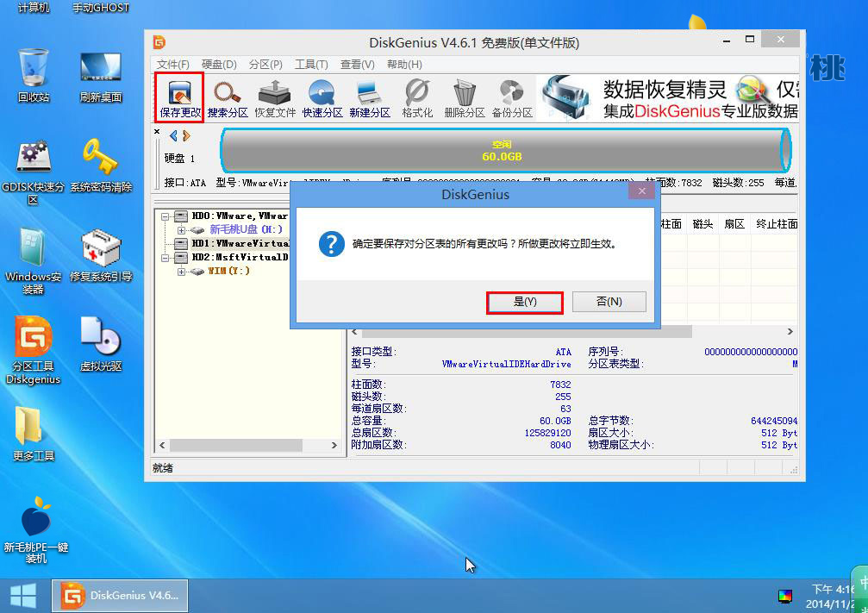This screenshot has width=868, height=613.
Task: Click the 终止柱面 column header
Action: coord(776,224)
